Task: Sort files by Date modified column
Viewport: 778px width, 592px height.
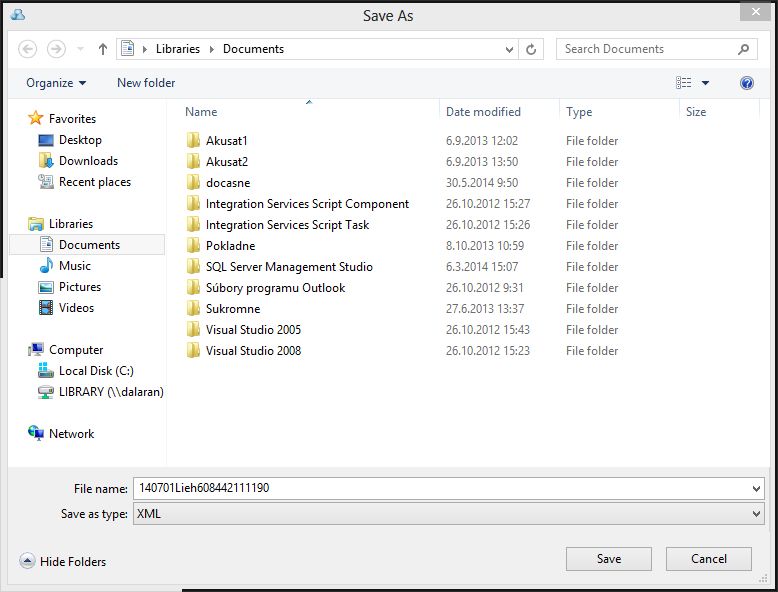Action: 483,112
